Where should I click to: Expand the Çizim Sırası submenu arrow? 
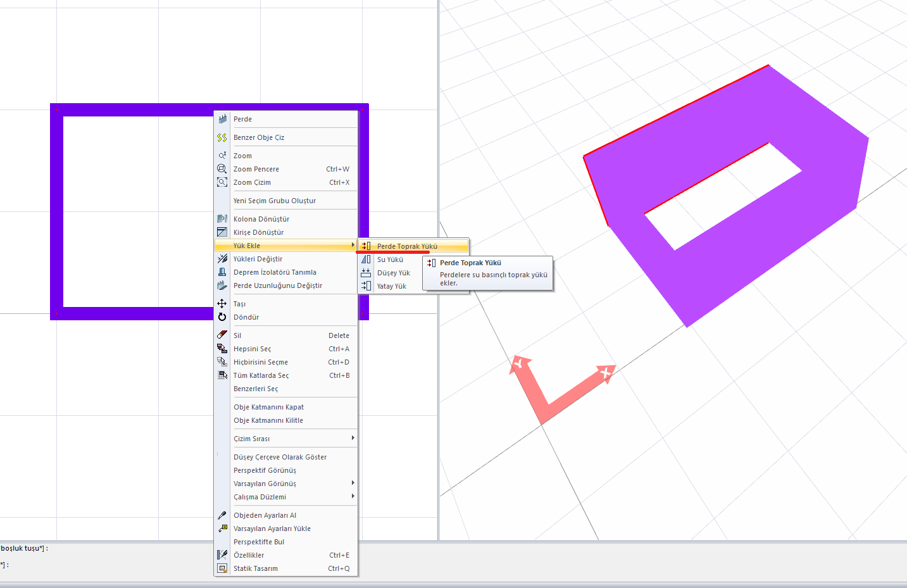(353, 438)
